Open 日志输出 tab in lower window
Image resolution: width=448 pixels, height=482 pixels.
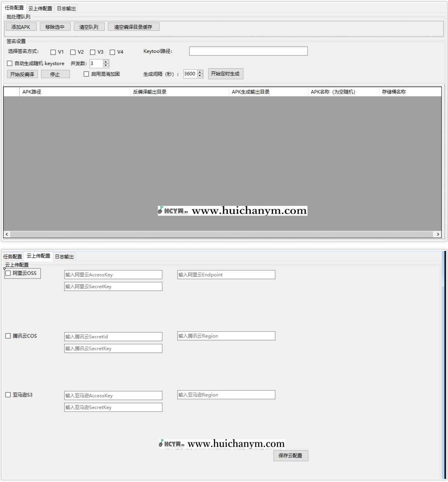click(64, 257)
